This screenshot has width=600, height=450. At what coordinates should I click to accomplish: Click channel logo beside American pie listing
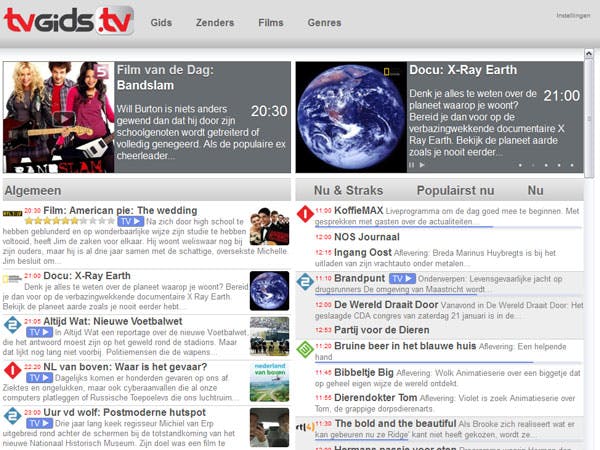(x=12, y=213)
